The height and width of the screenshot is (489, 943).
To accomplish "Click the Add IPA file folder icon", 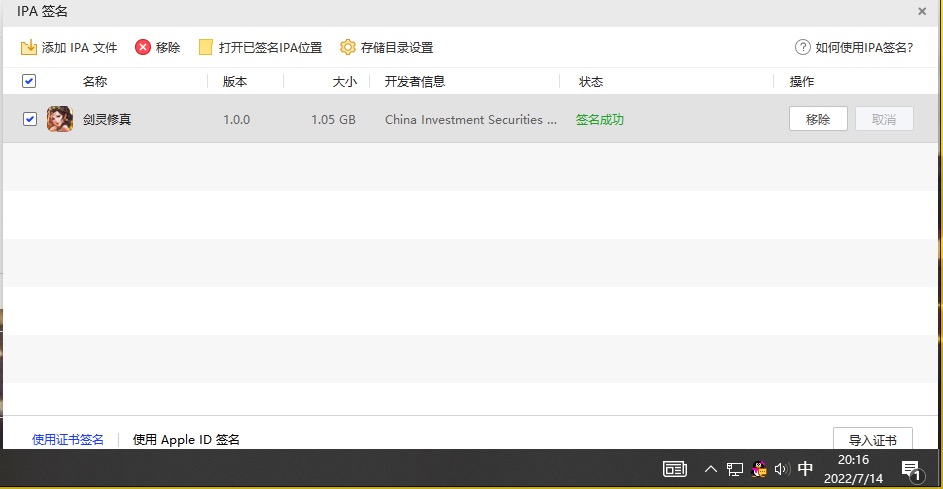I will click(29, 47).
